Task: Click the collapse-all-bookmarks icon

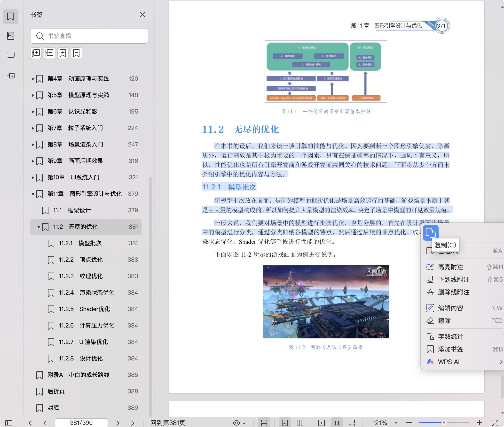Action: (49, 53)
